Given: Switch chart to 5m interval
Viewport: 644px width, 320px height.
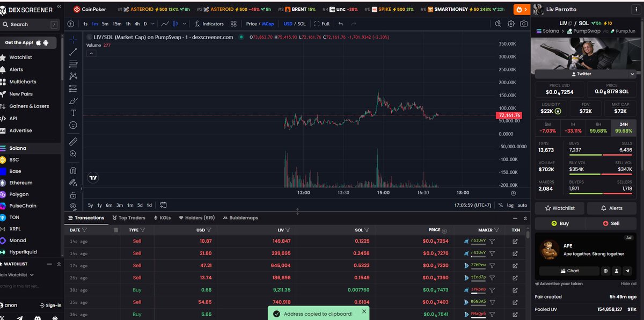Looking at the screenshot, I should tap(105, 24).
